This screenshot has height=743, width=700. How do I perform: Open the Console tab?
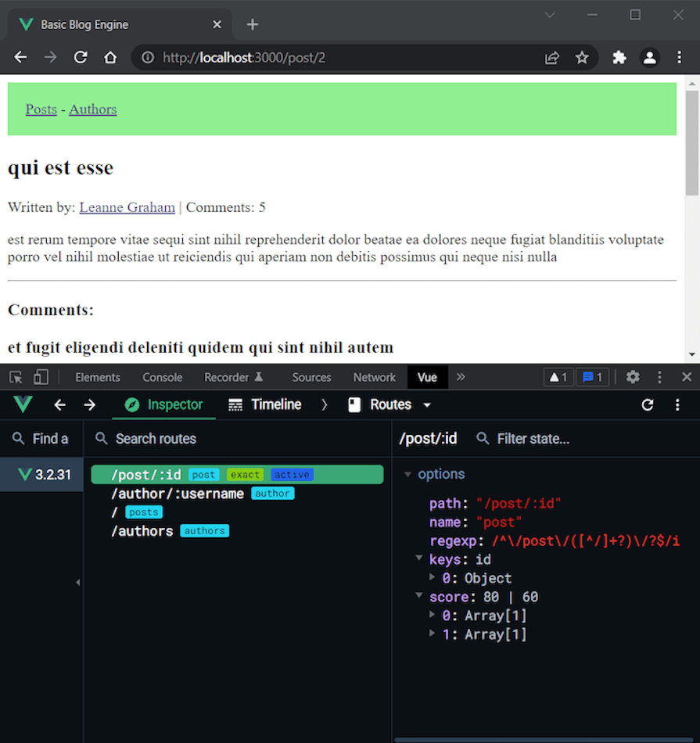162,377
